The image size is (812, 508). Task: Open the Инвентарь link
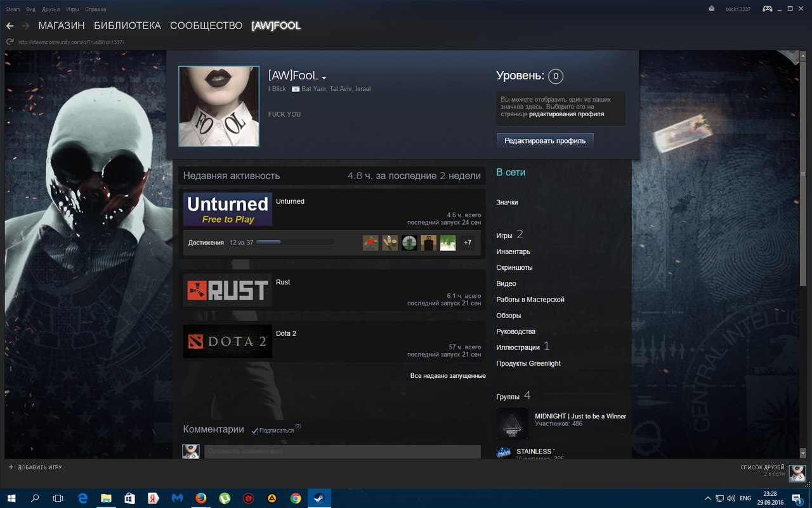[x=513, y=252]
